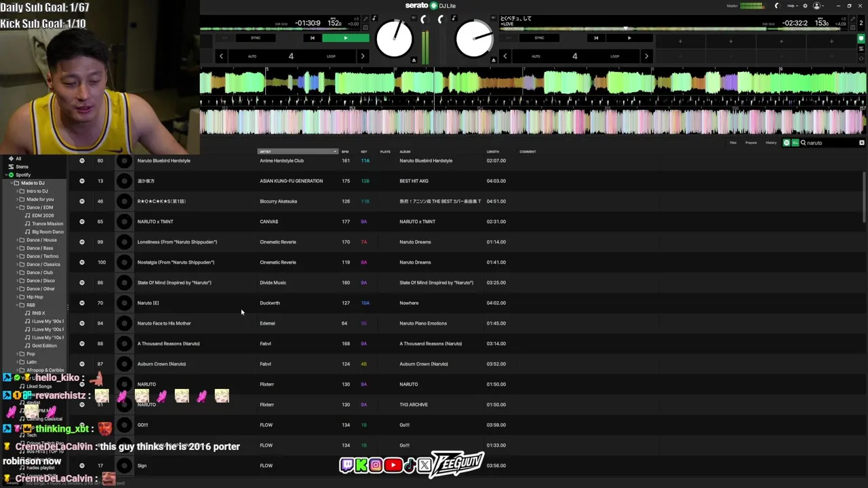Screen dimensions: 868x488
Task: Click the Master level meter
Action: pos(752,5)
